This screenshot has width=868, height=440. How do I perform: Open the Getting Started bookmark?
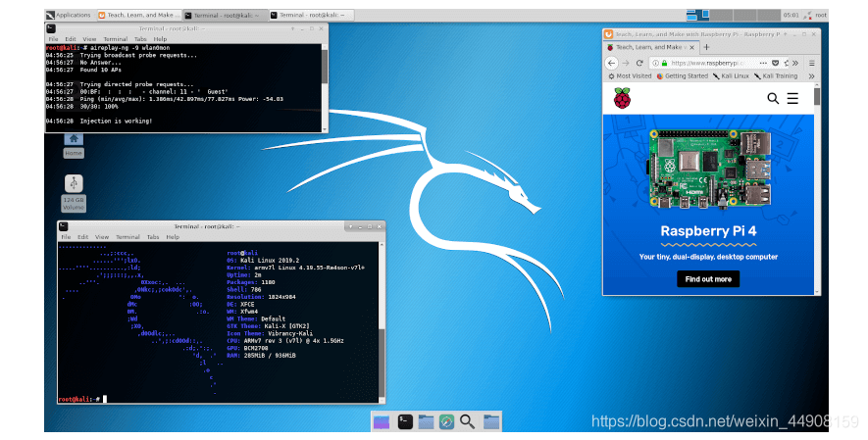(682, 76)
